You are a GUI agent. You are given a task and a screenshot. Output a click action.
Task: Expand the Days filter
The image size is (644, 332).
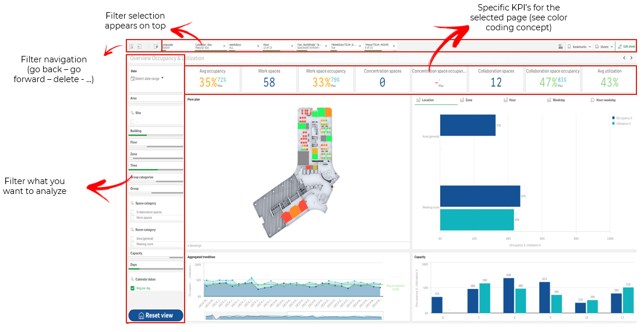coord(155,266)
